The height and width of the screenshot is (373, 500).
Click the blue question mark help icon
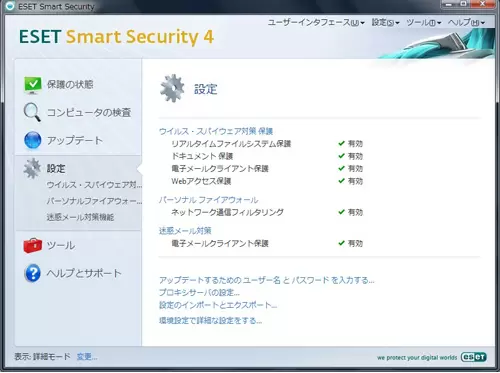pyautogui.click(x=33, y=273)
